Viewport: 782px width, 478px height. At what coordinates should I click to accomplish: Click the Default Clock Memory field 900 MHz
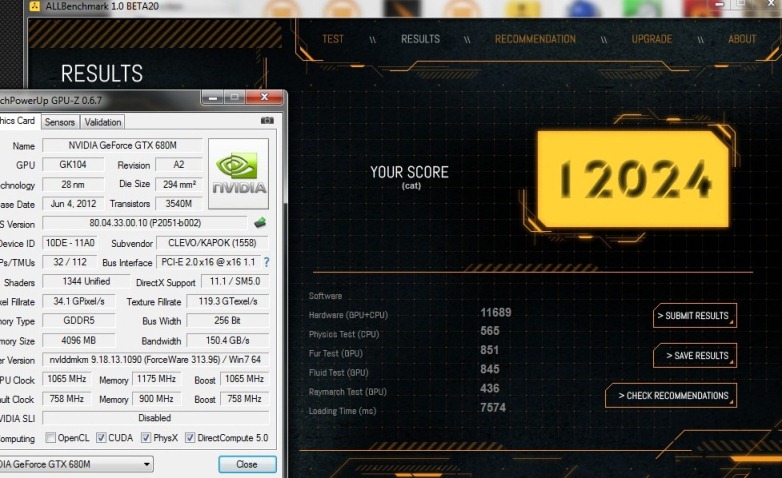pos(156,399)
